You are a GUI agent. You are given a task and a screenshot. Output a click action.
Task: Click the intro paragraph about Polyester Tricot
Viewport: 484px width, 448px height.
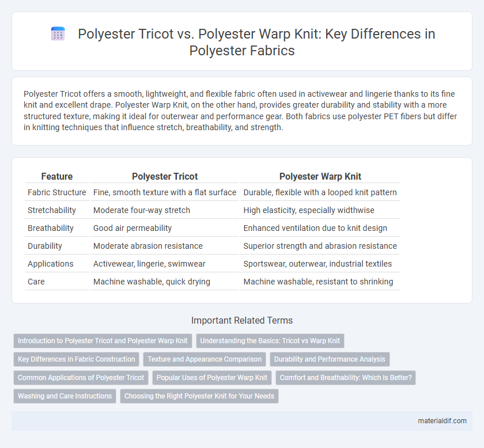point(240,111)
